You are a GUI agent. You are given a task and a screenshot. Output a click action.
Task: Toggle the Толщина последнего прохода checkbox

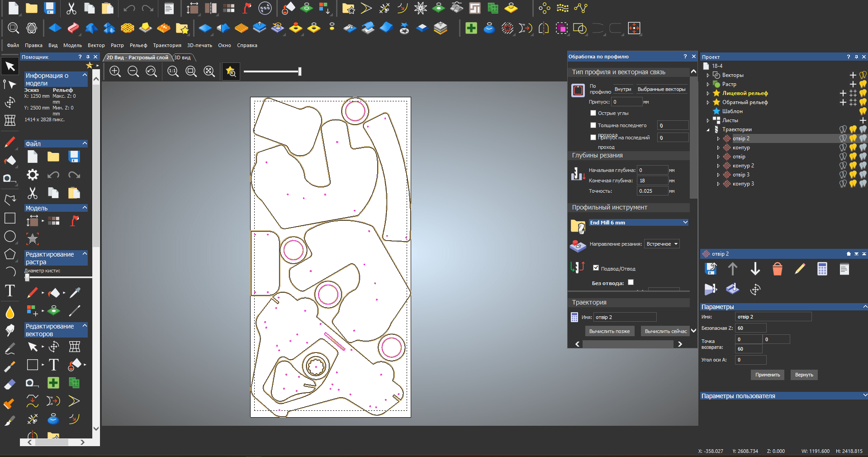point(593,125)
